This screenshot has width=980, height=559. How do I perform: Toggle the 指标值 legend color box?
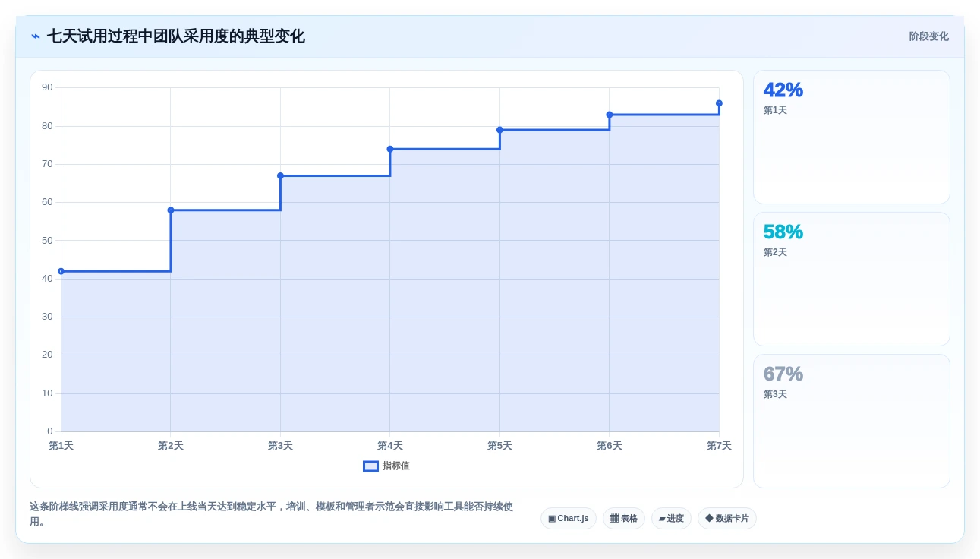tap(370, 466)
